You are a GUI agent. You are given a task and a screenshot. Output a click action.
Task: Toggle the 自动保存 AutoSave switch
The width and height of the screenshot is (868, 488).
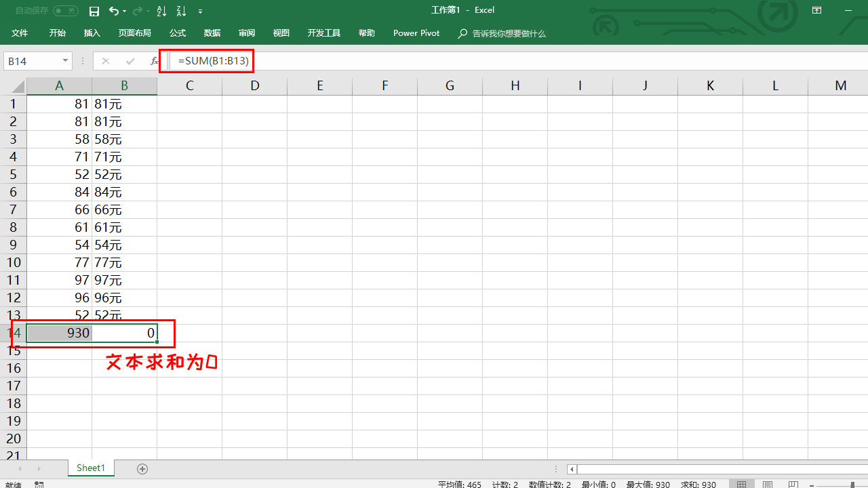(66, 11)
